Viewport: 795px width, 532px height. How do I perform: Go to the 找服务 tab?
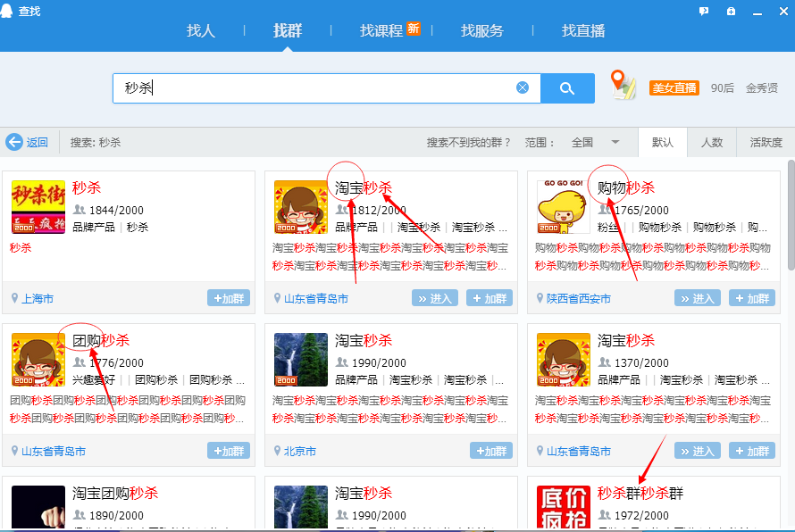(482, 31)
